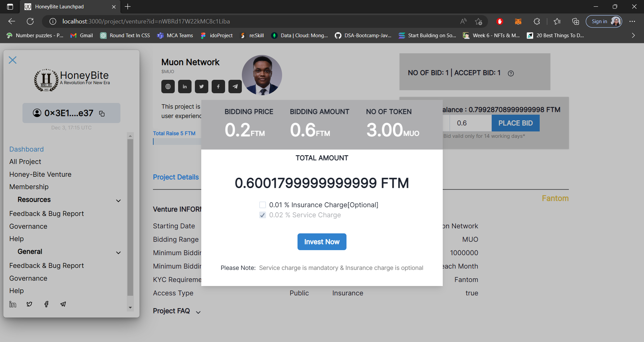Viewport: 644px width, 342px height.
Task: Open Feedback & Bug Report under General
Action: pyautogui.click(x=47, y=266)
